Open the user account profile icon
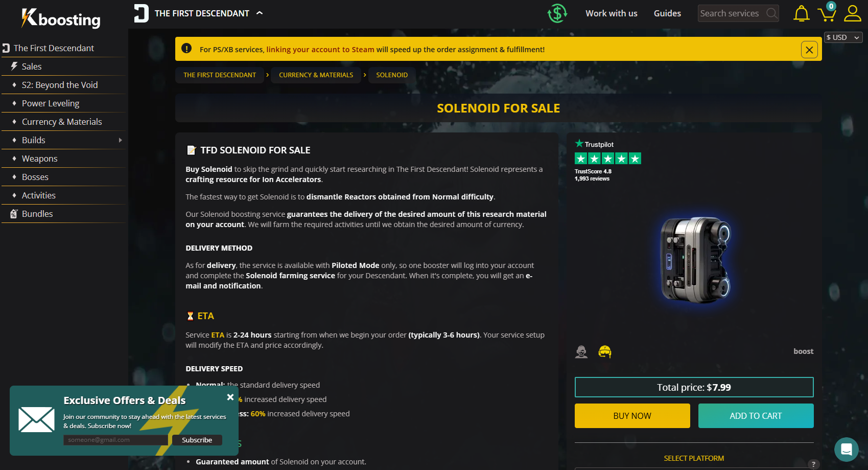The image size is (868, 470). 852,13
